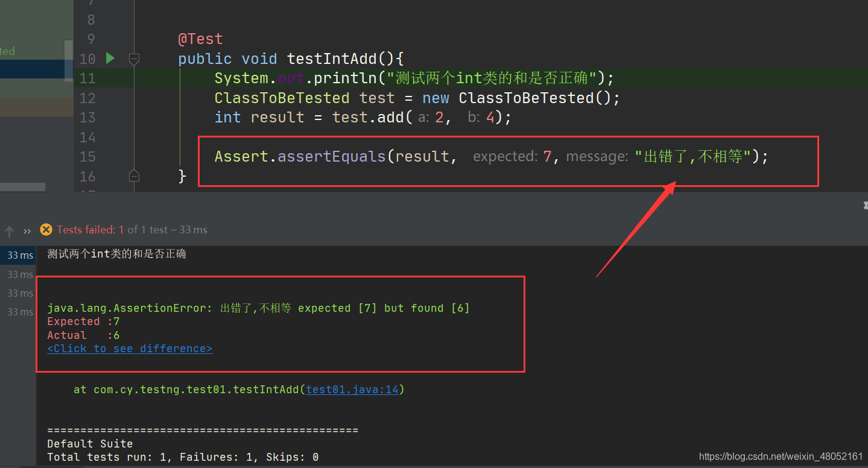
Task: Click 'Total tests run: 1, Failures: 1' line
Action: [x=183, y=457]
